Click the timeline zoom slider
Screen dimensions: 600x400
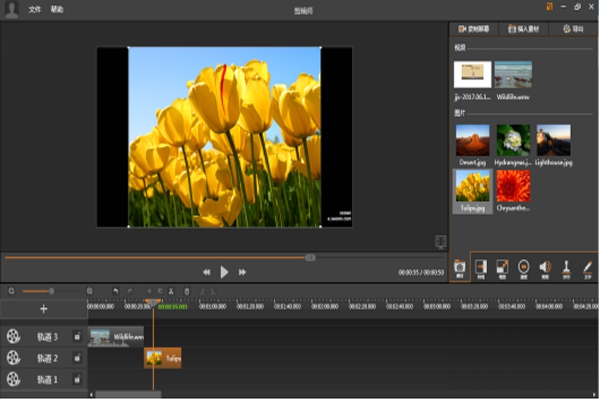[x=51, y=291]
